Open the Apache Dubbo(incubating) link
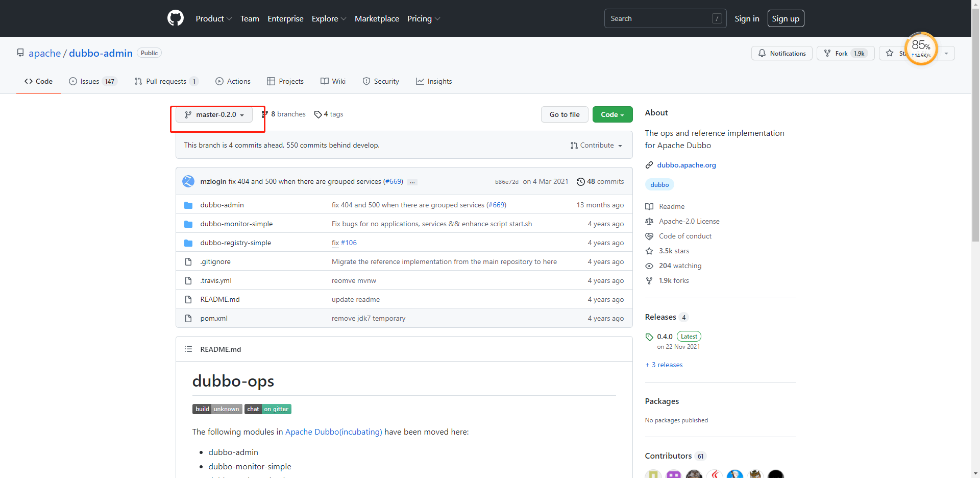The width and height of the screenshot is (980, 478). coord(333,432)
